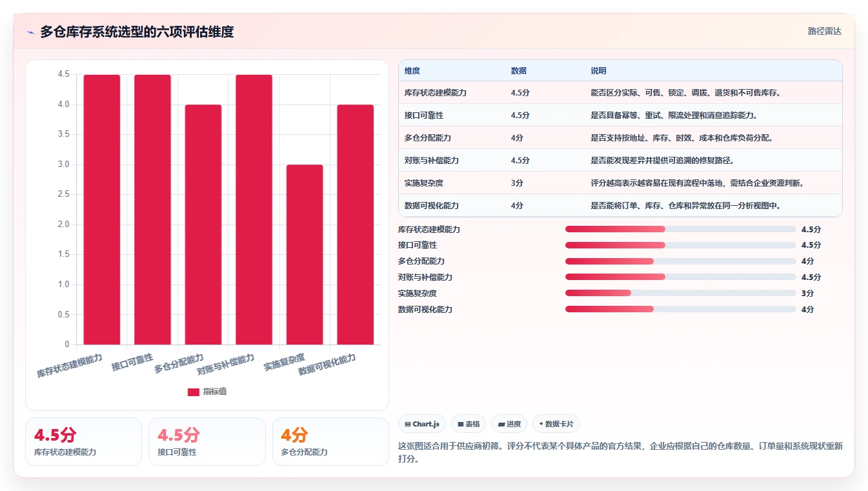Screen dimensions: 868x491
Task: Click the 实施复杂度 x-axis label under the chart
Action: [285, 361]
